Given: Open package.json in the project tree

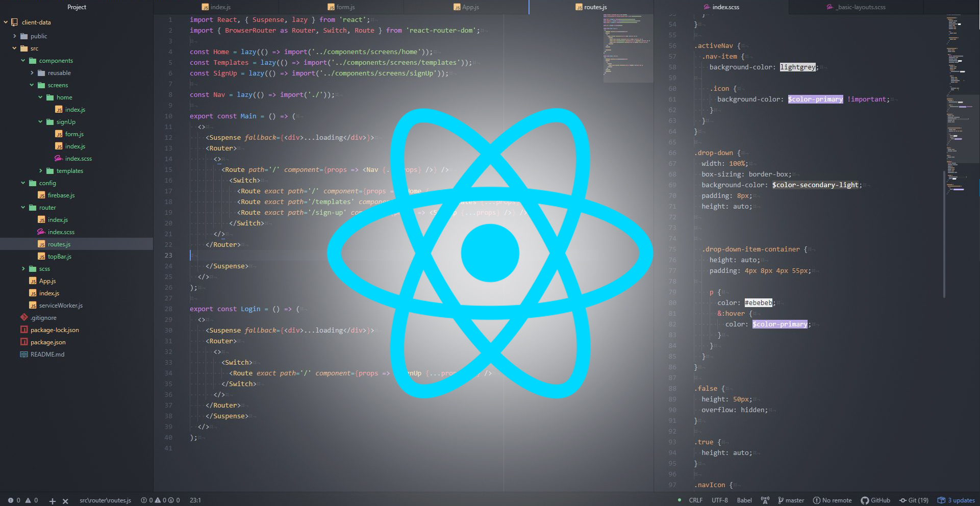Looking at the screenshot, I should pos(43,342).
